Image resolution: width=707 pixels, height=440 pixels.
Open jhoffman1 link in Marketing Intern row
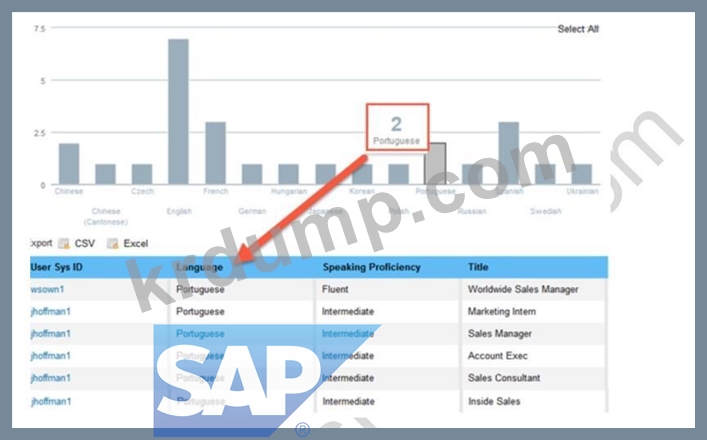click(x=50, y=312)
